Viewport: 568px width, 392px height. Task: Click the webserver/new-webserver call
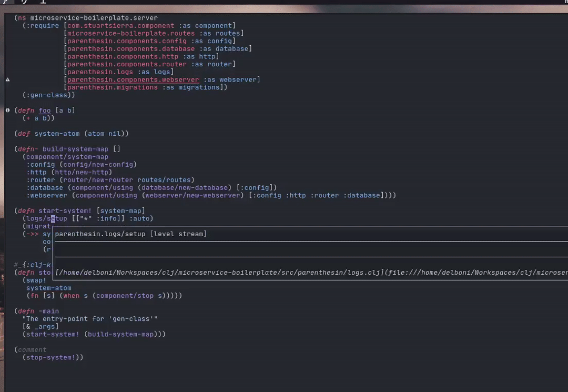192,195
